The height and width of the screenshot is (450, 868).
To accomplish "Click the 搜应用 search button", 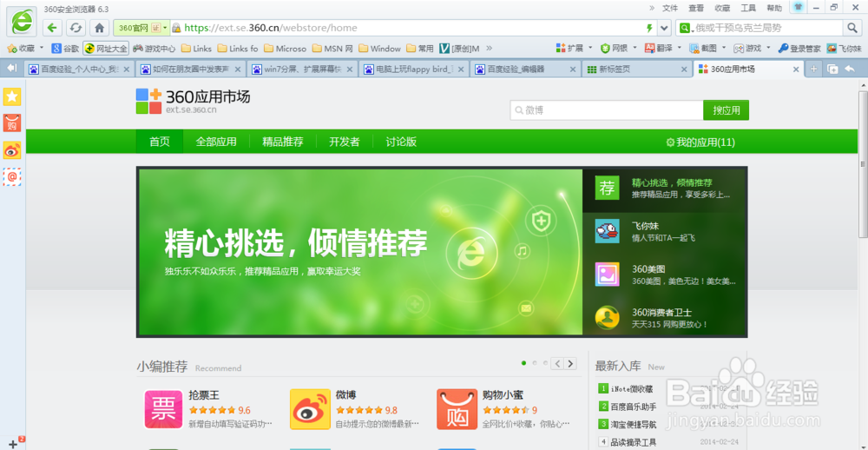I will coord(727,110).
